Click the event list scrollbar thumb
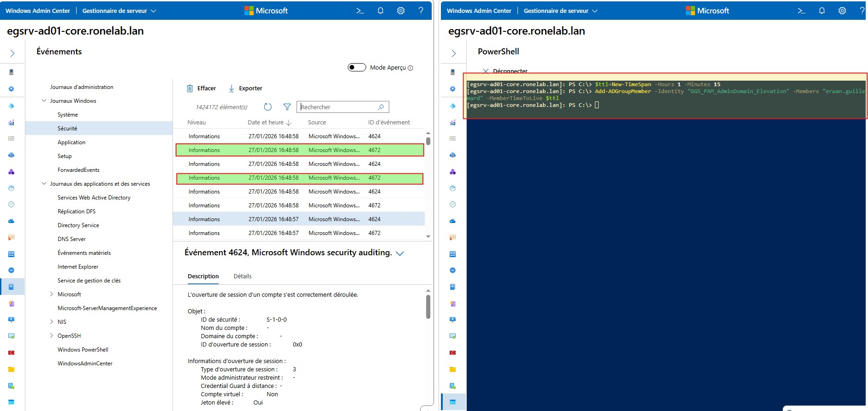This screenshot has width=868, height=411. (428, 141)
